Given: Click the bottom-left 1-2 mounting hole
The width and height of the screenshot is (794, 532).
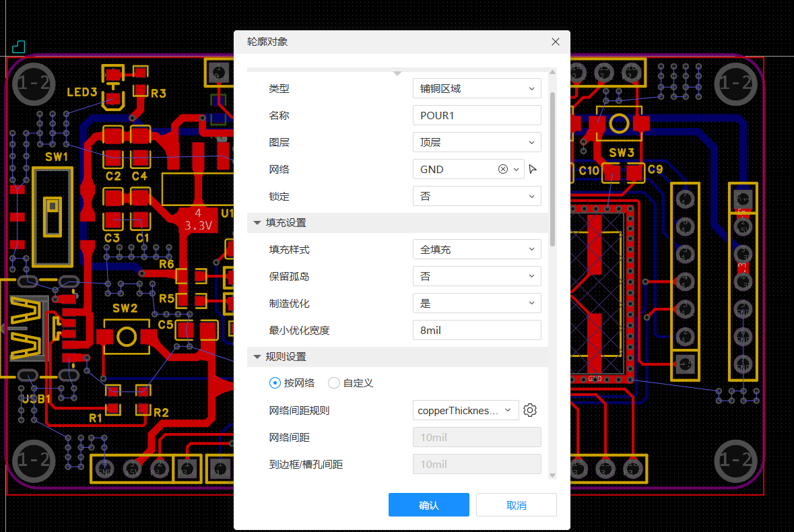Looking at the screenshot, I should (34, 460).
